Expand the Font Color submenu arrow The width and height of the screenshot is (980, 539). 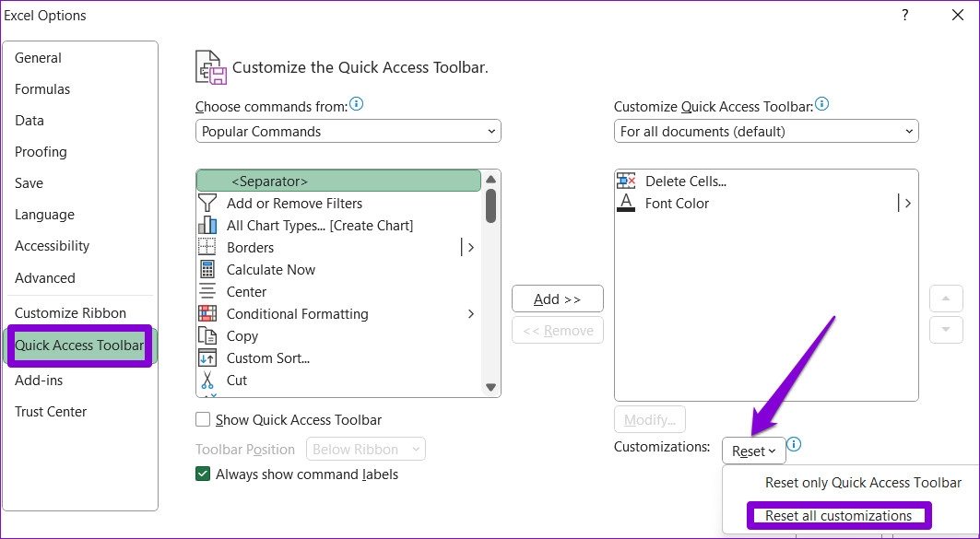pos(907,203)
